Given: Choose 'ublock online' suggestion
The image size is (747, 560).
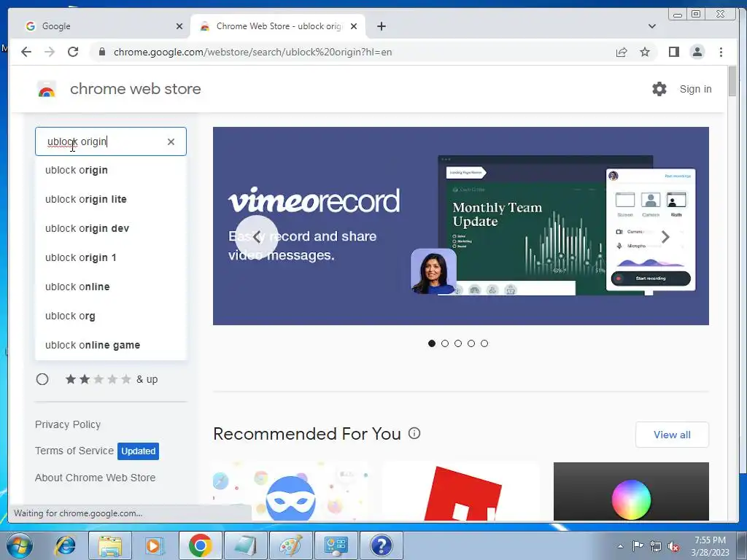Looking at the screenshot, I should (111, 287).
